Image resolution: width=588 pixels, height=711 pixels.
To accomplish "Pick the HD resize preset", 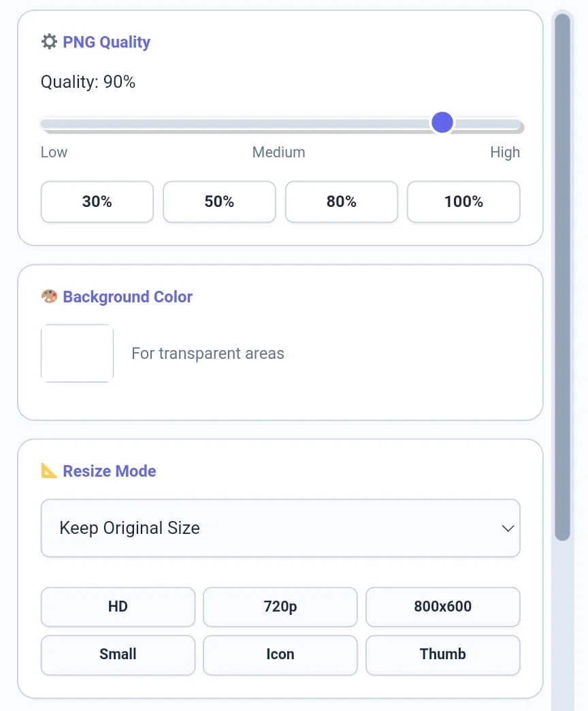I will coord(118,606).
